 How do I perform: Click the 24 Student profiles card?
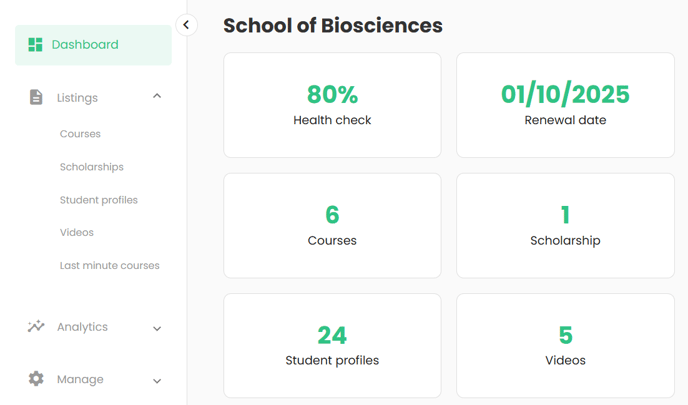[x=332, y=346]
